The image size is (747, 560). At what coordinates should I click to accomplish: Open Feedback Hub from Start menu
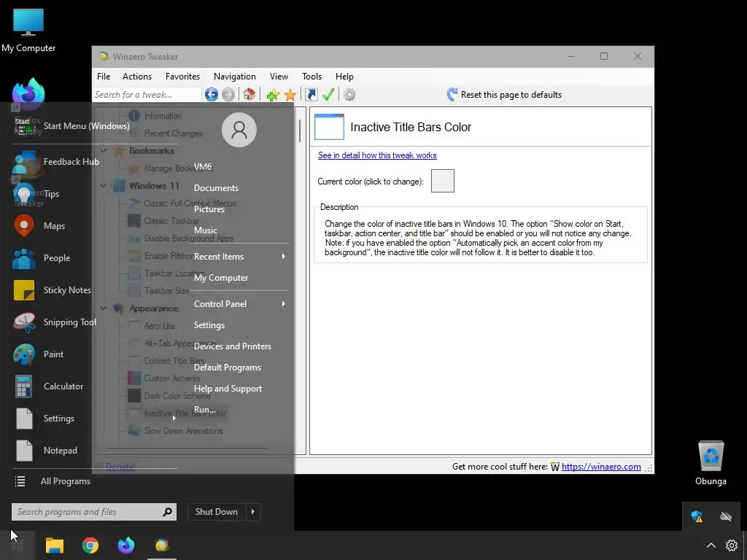click(55, 162)
